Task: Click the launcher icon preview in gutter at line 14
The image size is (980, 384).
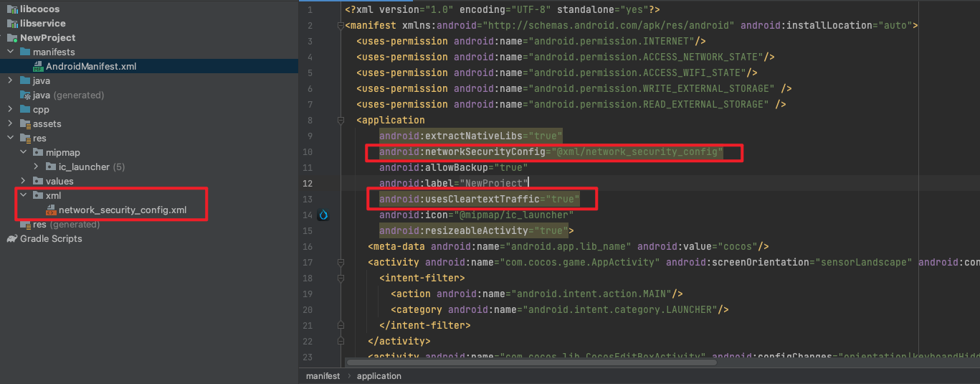Action: [323, 215]
